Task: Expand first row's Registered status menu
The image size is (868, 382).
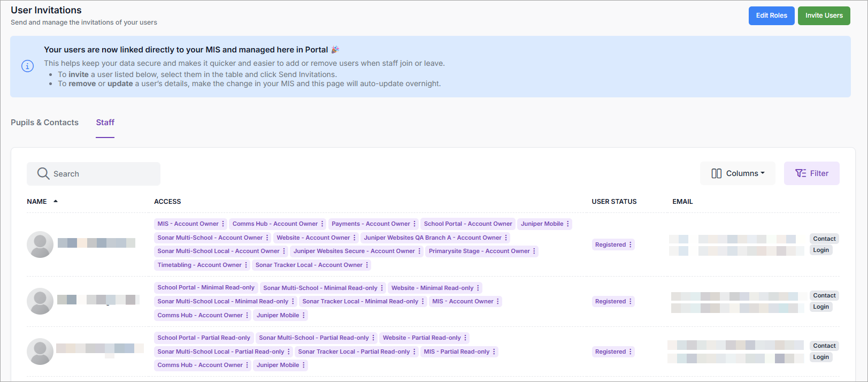Action: (x=631, y=245)
